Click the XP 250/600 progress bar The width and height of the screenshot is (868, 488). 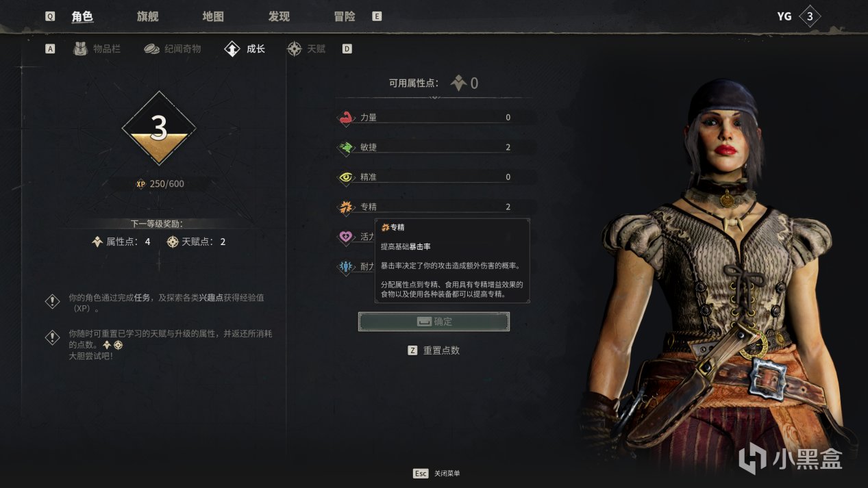click(x=159, y=184)
